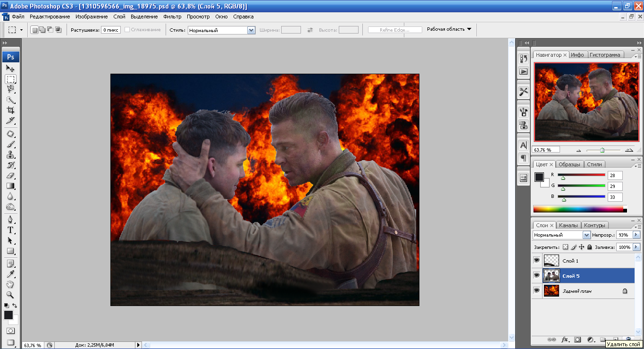Toggle lock image pixels brush icon
This screenshot has height=349, width=644.
tap(574, 247)
